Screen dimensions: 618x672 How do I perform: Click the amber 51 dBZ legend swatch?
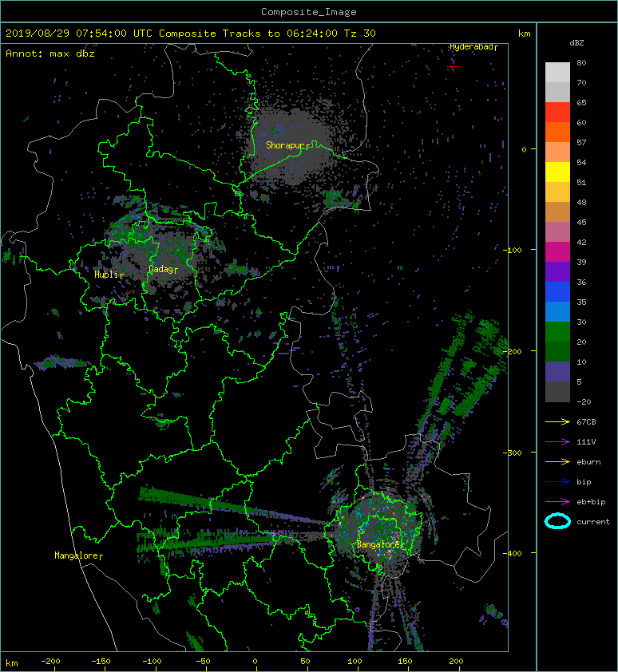pos(557,192)
